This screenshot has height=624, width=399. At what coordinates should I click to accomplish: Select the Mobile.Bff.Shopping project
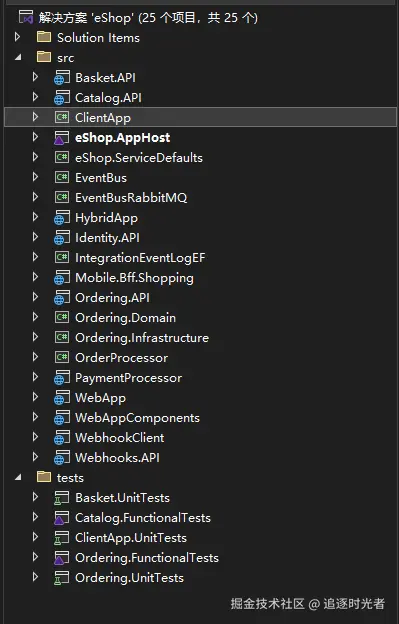coord(134,278)
